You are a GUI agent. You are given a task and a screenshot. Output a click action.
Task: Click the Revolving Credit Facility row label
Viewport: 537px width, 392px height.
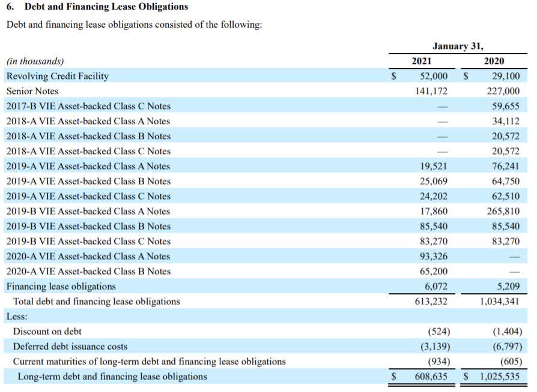pyautogui.click(x=58, y=76)
